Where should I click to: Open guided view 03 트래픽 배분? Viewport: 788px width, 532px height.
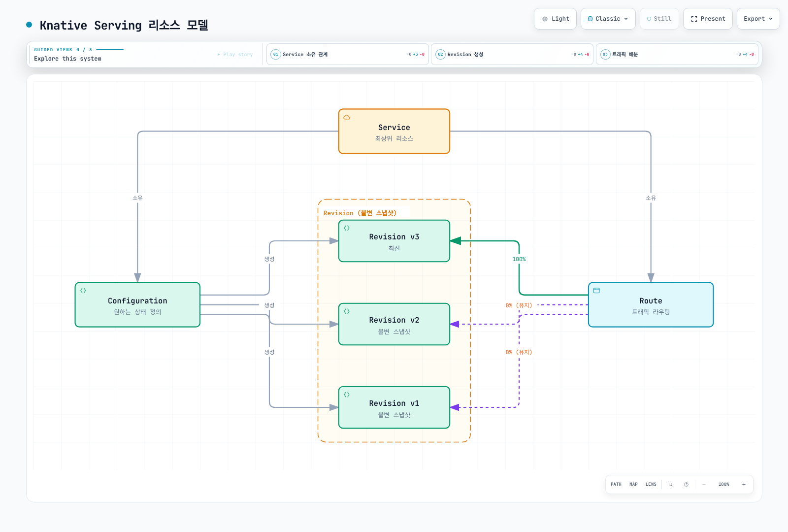pyautogui.click(x=677, y=54)
